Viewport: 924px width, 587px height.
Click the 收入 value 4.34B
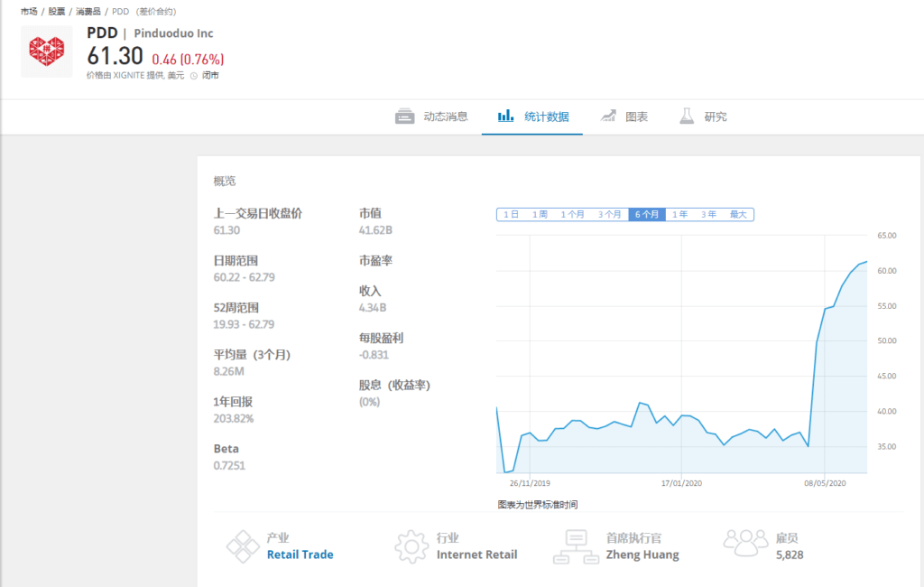pos(373,308)
